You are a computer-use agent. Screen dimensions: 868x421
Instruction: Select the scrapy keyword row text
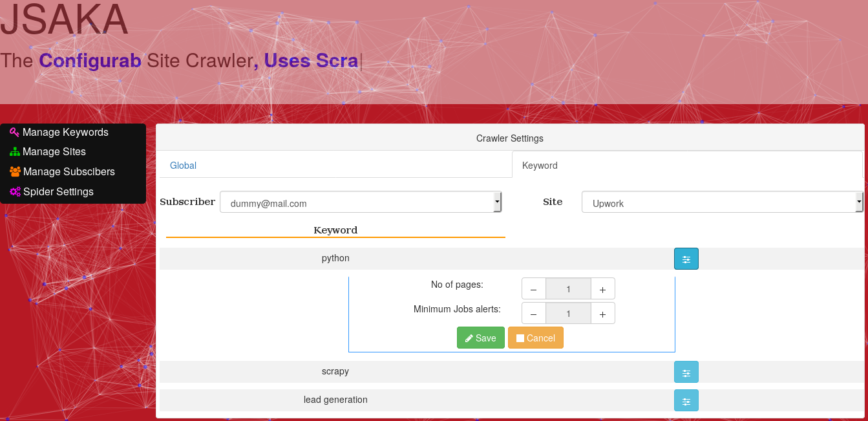tap(335, 371)
